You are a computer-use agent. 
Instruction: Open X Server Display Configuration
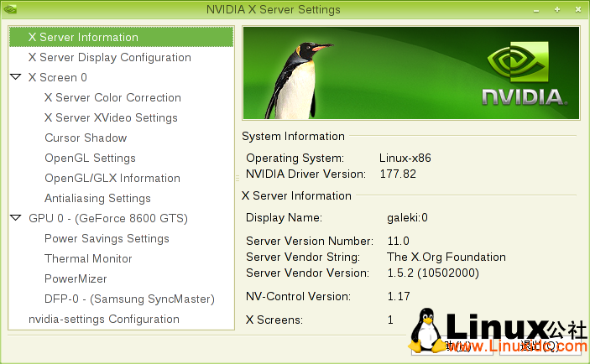(109, 57)
